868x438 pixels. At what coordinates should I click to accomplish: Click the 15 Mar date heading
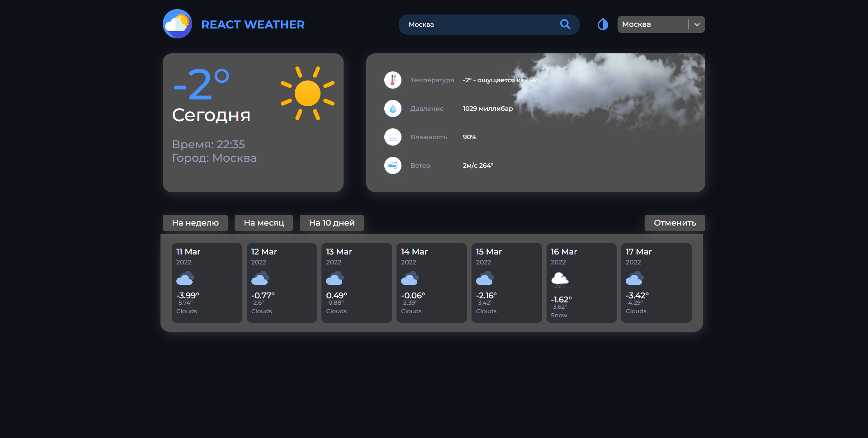[489, 252]
